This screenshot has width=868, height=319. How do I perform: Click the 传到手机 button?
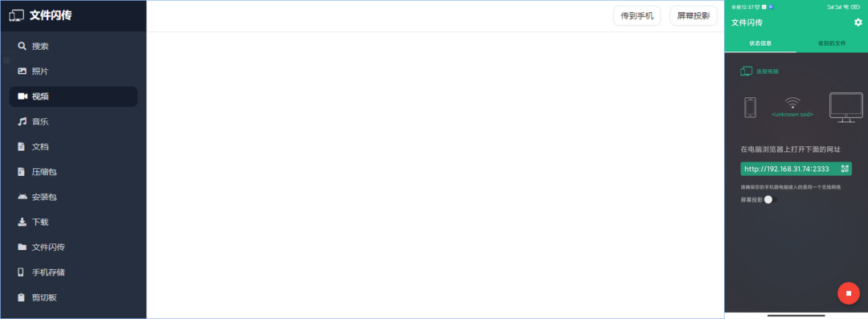coord(637,15)
